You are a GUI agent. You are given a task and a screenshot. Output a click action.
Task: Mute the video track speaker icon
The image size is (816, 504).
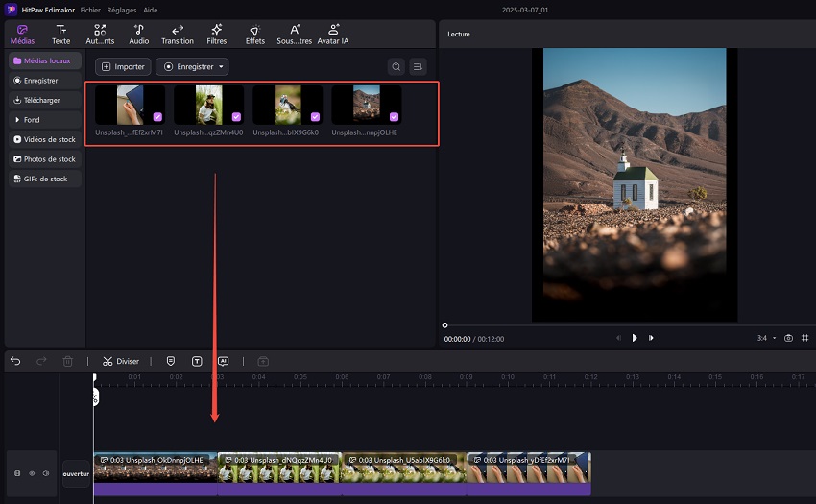[45, 473]
